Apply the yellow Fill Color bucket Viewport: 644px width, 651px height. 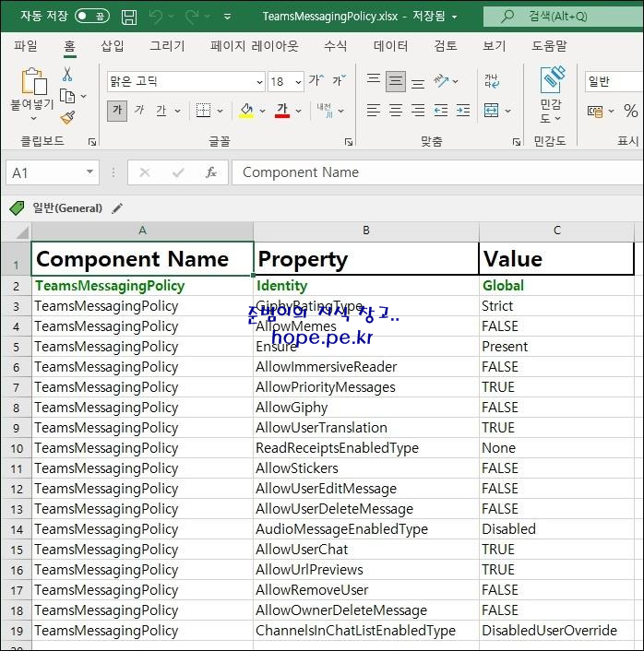click(246, 111)
